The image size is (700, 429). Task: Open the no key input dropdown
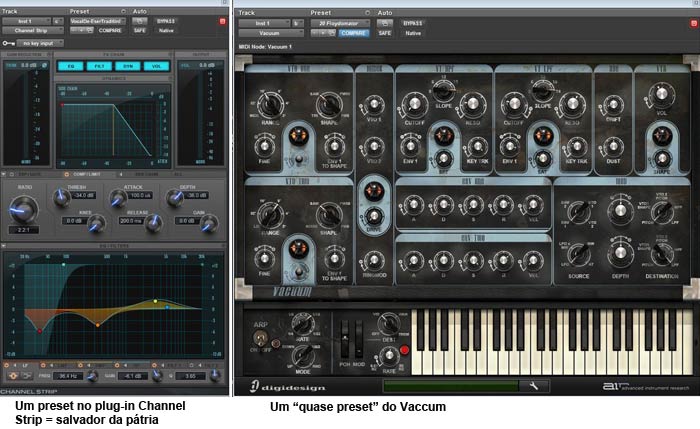40,43
